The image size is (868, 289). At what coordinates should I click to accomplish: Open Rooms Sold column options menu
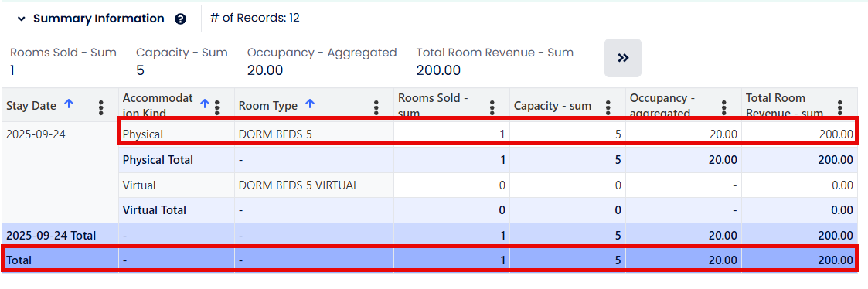point(492,107)
